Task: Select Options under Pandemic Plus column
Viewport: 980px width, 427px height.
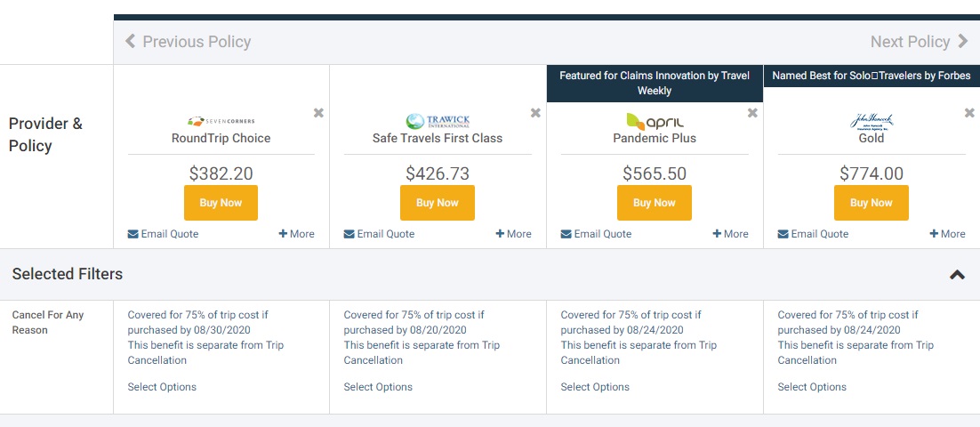Action: click(595, 387)
